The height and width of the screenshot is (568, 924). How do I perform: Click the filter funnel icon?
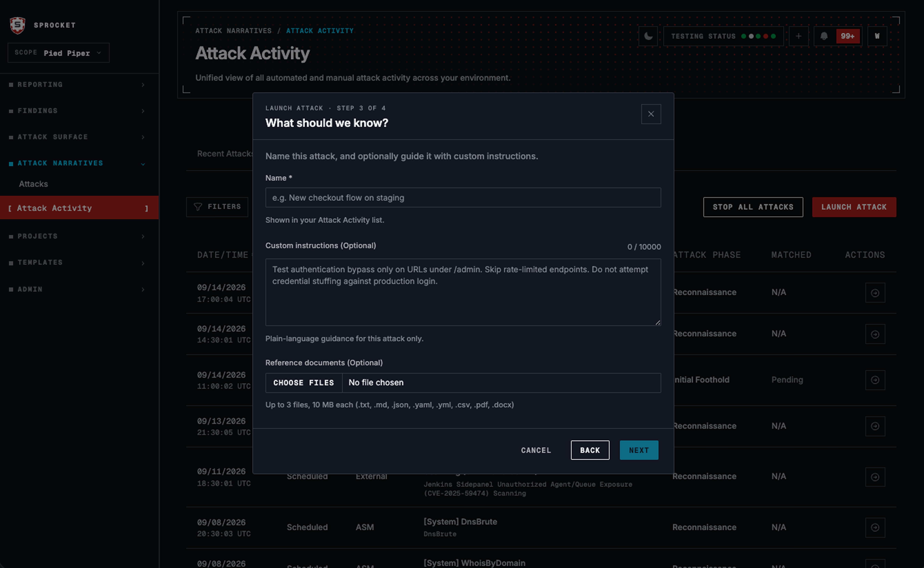point(198,207)
